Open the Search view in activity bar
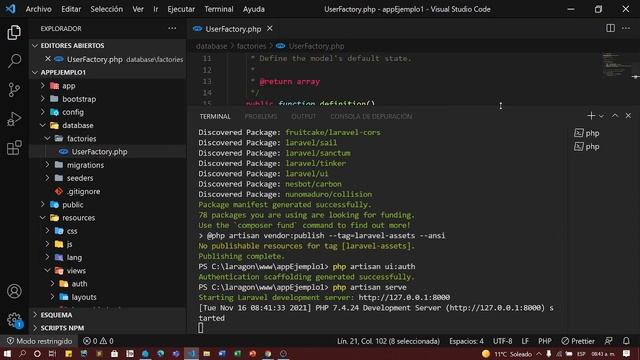Viewport: 640px width, 360px height. click(x=14, y=61)
